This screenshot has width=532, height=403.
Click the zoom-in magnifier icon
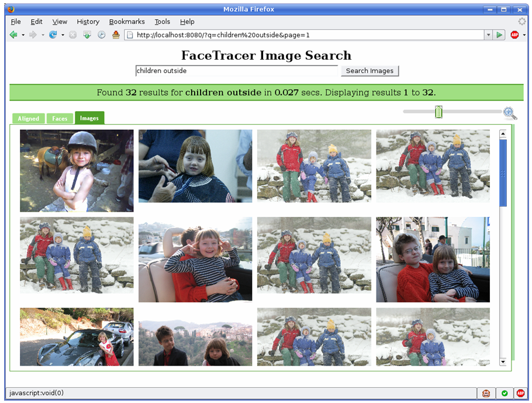click(x=510, y=113)
